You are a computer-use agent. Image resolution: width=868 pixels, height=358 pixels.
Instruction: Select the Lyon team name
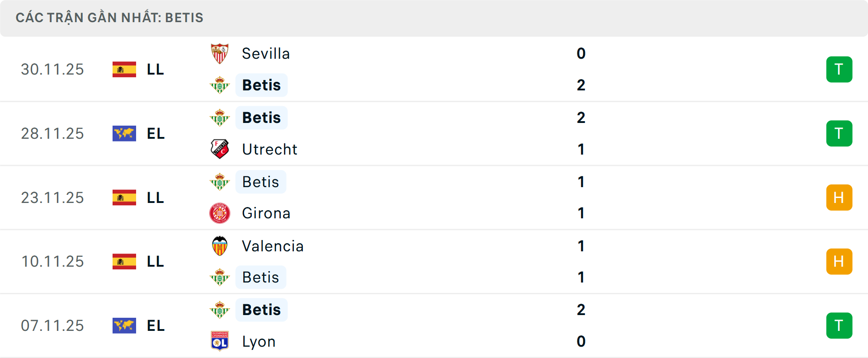(259, 341)
